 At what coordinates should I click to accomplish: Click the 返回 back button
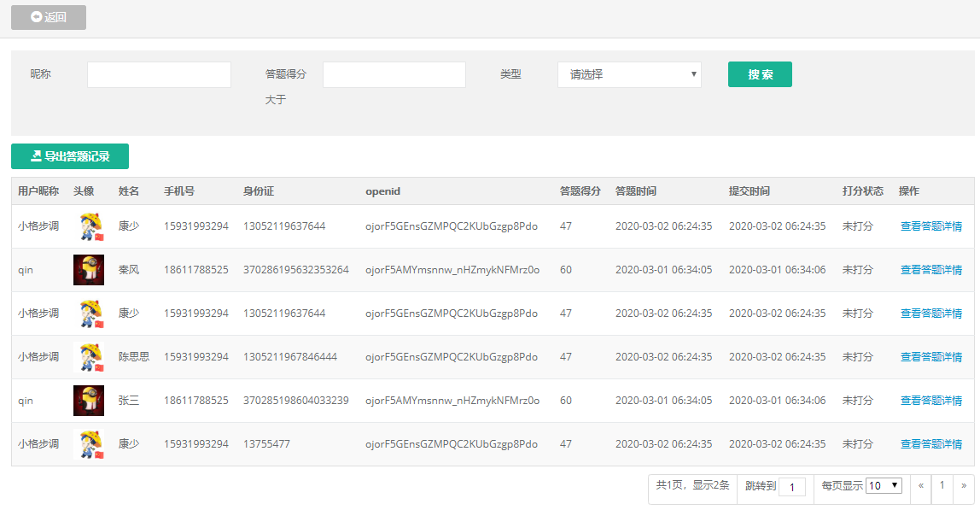(48, 17)
